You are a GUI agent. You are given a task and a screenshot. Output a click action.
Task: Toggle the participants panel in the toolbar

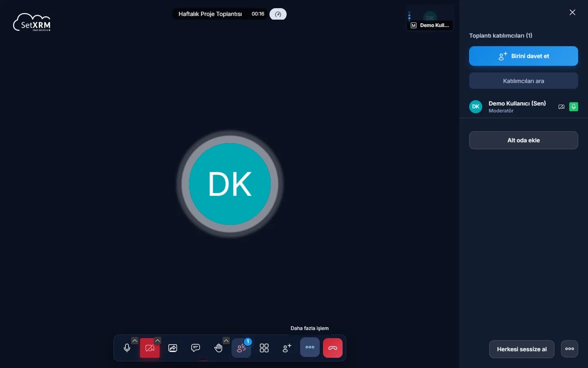click(241, 348)
